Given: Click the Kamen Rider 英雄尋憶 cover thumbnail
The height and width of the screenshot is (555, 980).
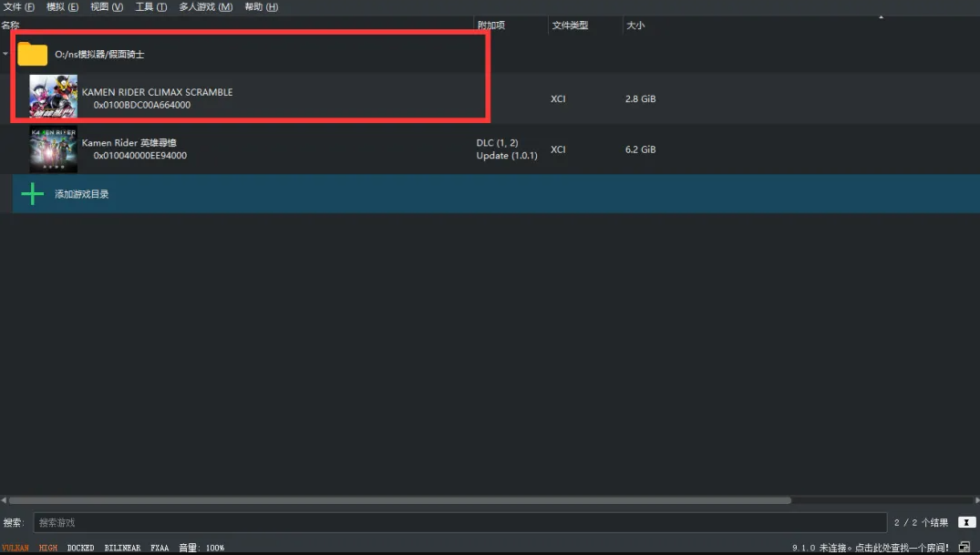Looking at the screenshot, I should [x=54, y=149].
